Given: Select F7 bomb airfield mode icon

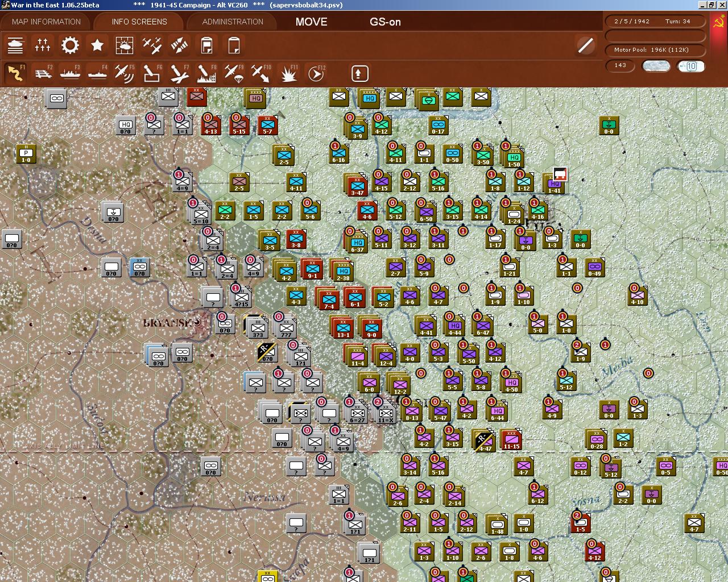Looking at the screenshot, I should pos(179,73).
